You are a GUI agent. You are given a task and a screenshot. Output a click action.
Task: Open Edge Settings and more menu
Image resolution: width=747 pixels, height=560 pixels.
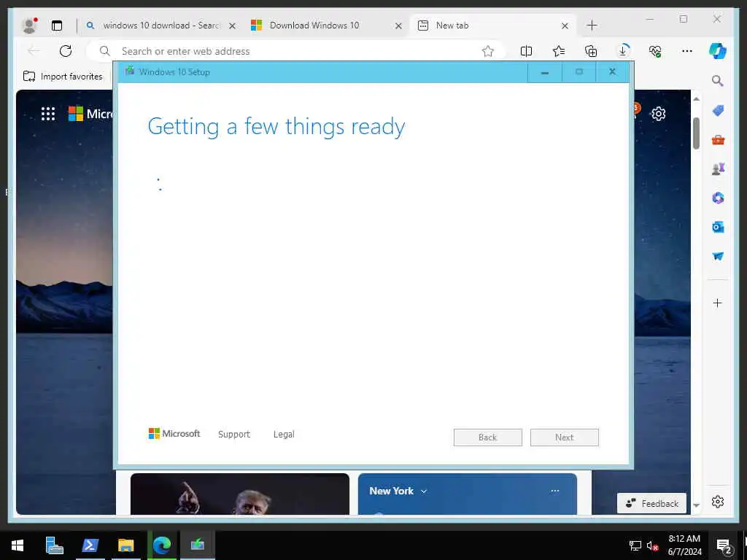(x=687, y=51)
